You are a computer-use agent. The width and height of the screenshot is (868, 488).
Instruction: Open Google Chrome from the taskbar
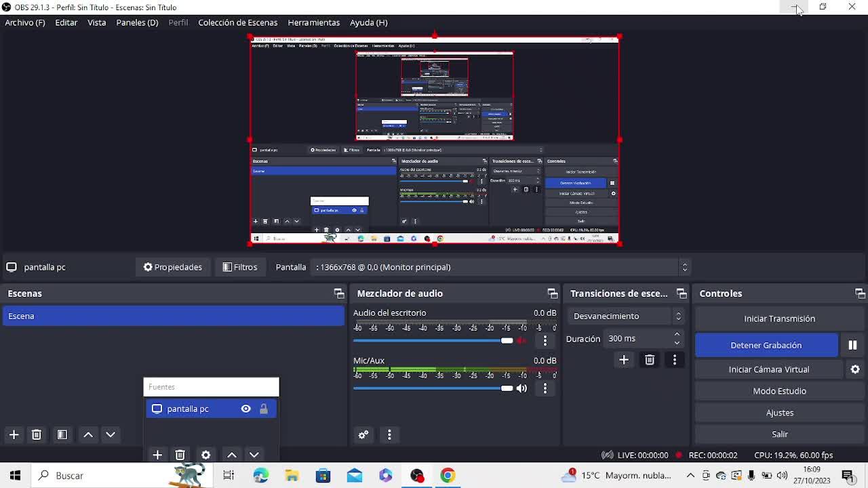(x=448, y=476)
